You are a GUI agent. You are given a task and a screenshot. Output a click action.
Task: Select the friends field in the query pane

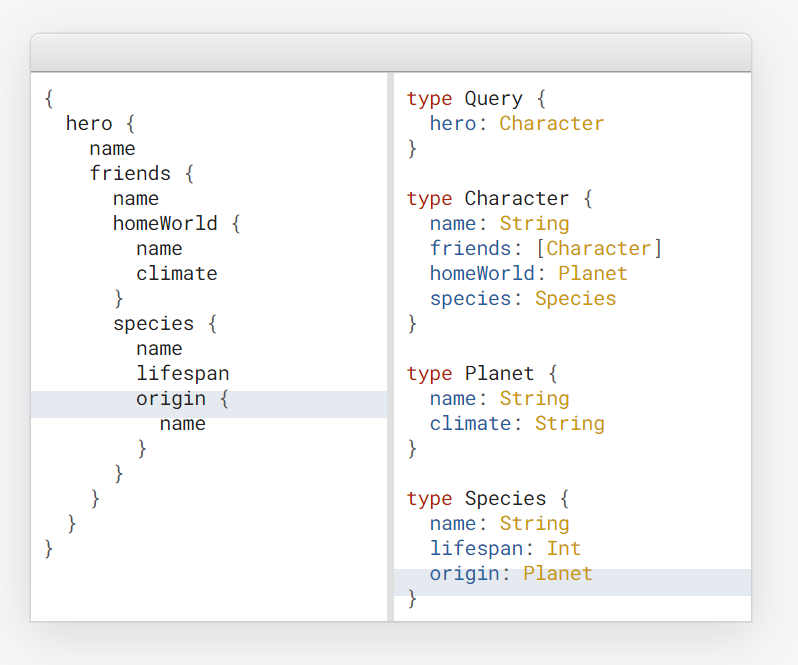(130, 174)
